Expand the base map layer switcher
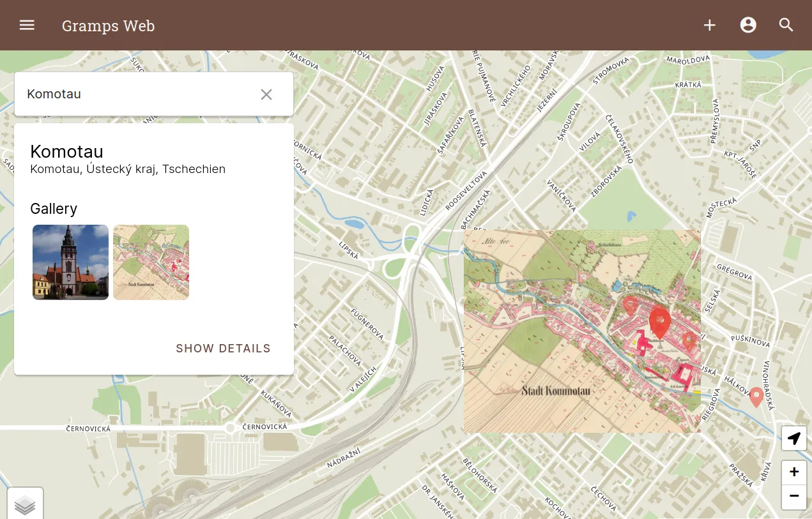 25,504
